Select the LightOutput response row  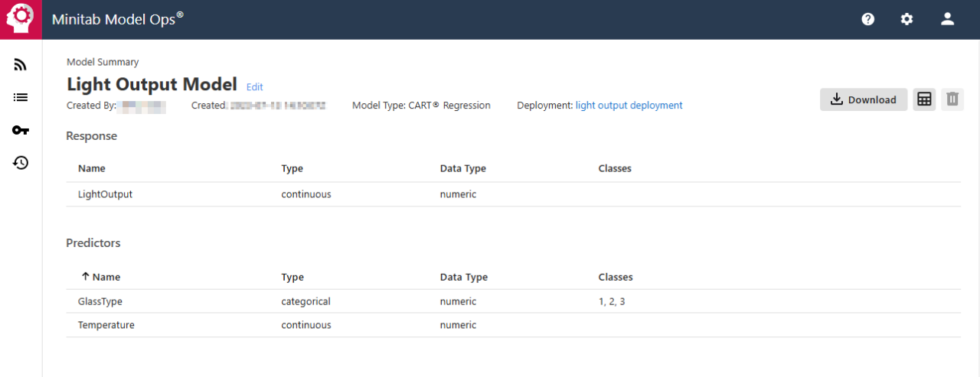point(105,194)
